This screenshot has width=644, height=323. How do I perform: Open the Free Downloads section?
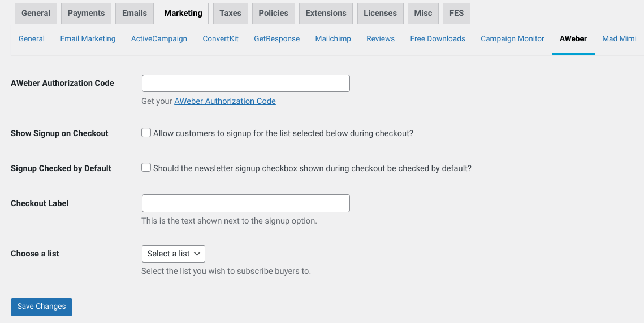(x=438, y=38)
